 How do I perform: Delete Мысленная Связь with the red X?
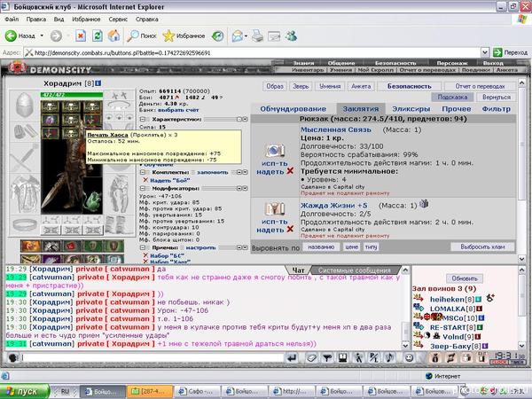(288, 169)
